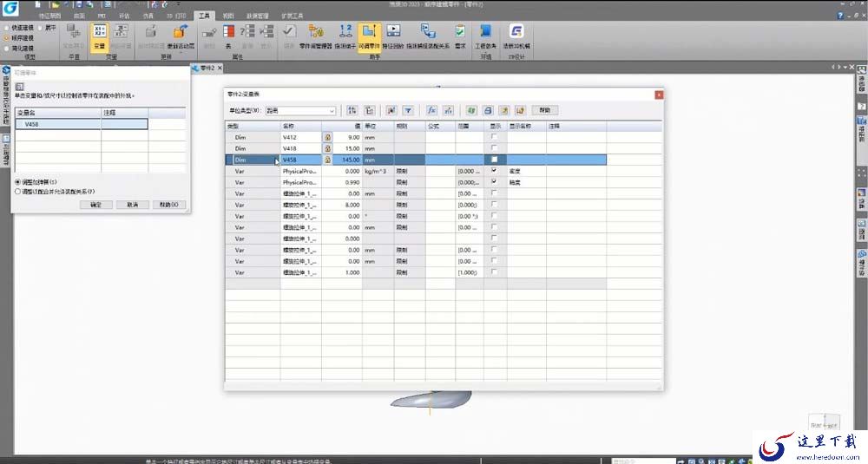868x464 pixels.
Task: Click the 注释 column header in the adjustable part dialog
Action: coord(124,113)
